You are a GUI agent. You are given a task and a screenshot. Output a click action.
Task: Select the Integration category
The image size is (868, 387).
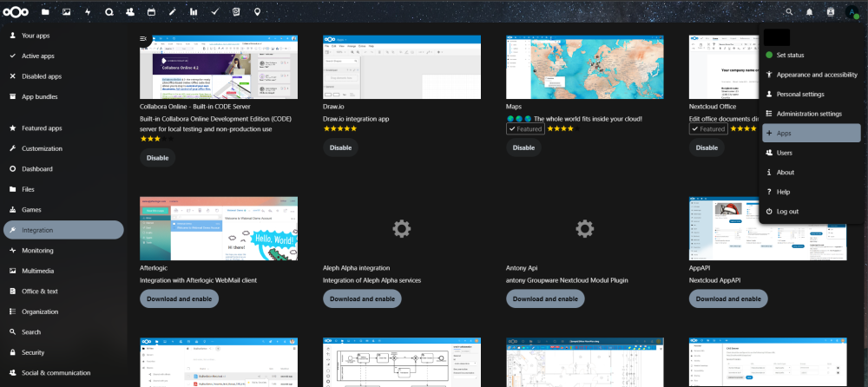tap(63, 230)
